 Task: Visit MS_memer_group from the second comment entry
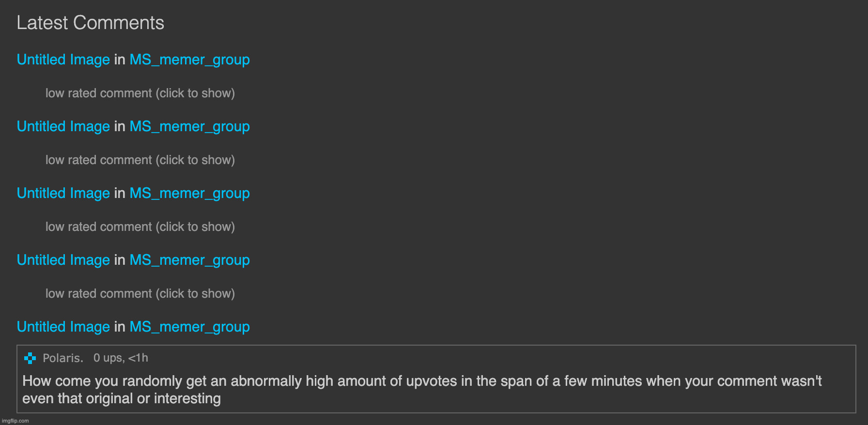(x=189, y=126)
